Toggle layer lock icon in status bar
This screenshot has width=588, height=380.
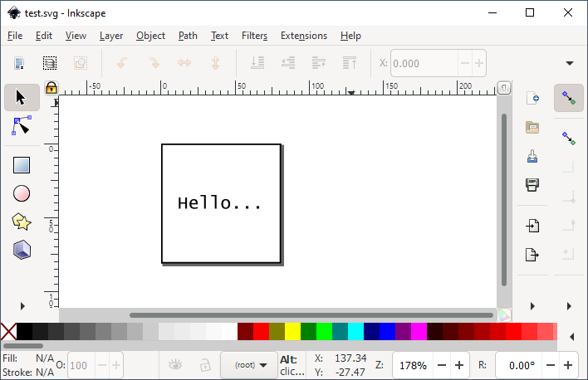(205, 364)
